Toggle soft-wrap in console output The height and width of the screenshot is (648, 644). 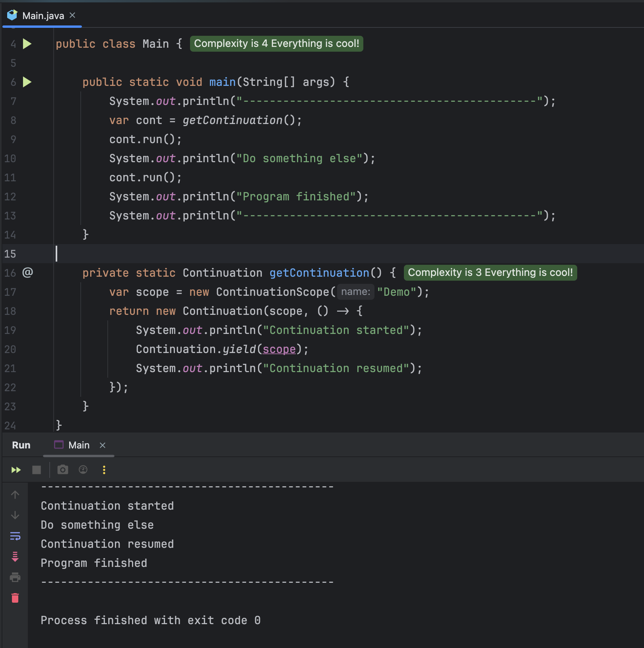(x=15, y=536)
